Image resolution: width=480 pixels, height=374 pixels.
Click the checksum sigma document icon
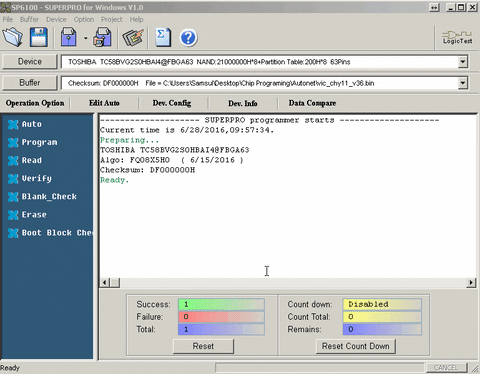click(163, 37)
